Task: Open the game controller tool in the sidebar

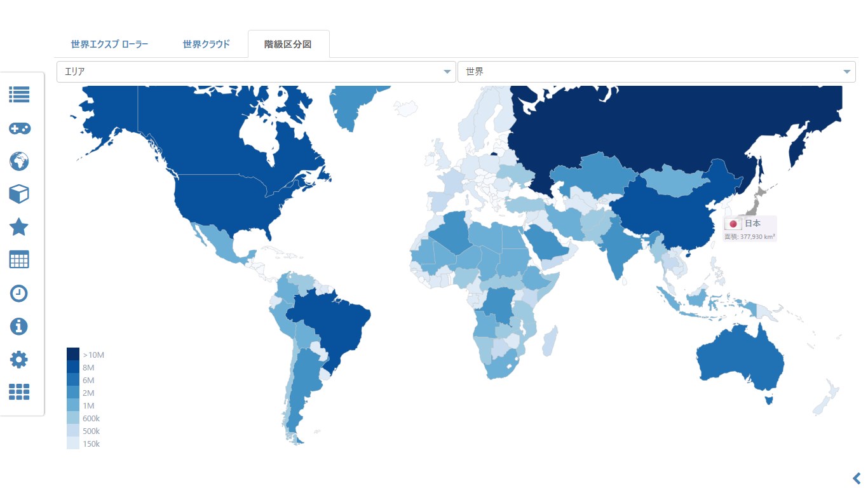Action: tap(19, 128)
